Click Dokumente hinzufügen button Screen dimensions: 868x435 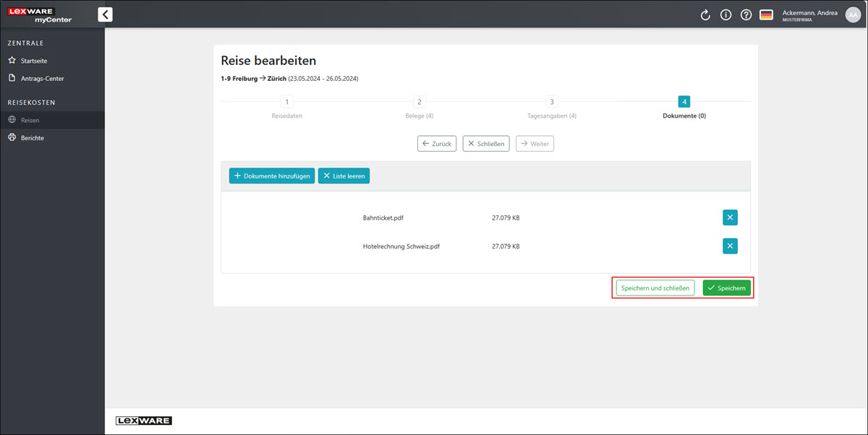point(272,176)
